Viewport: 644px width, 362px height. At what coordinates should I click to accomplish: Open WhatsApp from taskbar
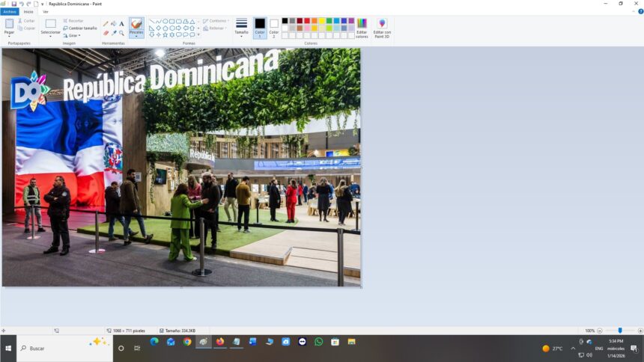(318, 342)
